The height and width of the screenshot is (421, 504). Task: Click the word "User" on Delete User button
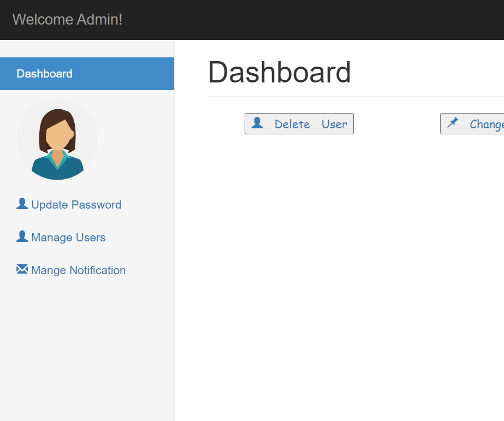pos(334,124)
